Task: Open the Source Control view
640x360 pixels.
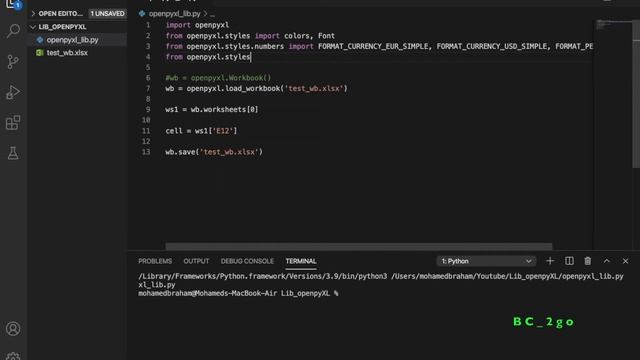Action: tap(13, 62)
